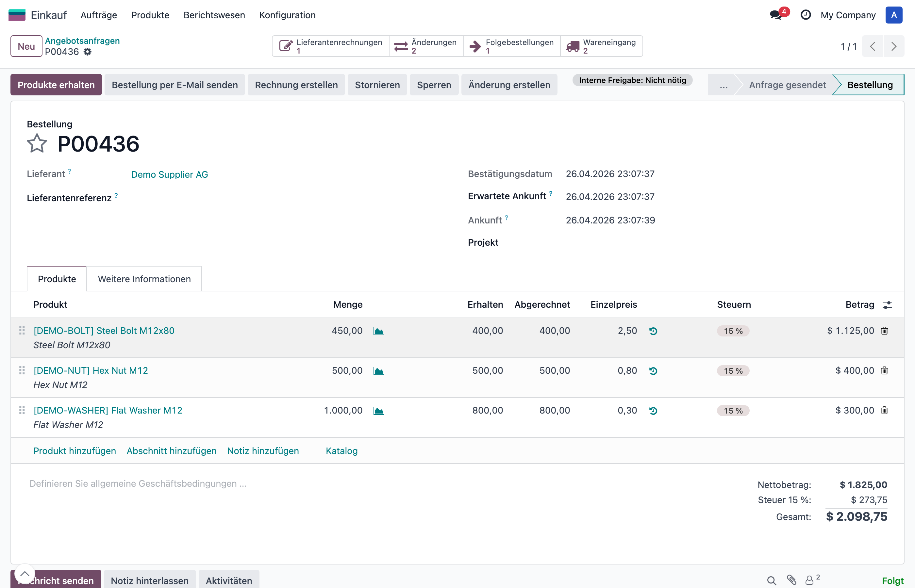Open the Wareneingang smart button
Viewport: 915px width, 588px height.
(x=602, y=46)
